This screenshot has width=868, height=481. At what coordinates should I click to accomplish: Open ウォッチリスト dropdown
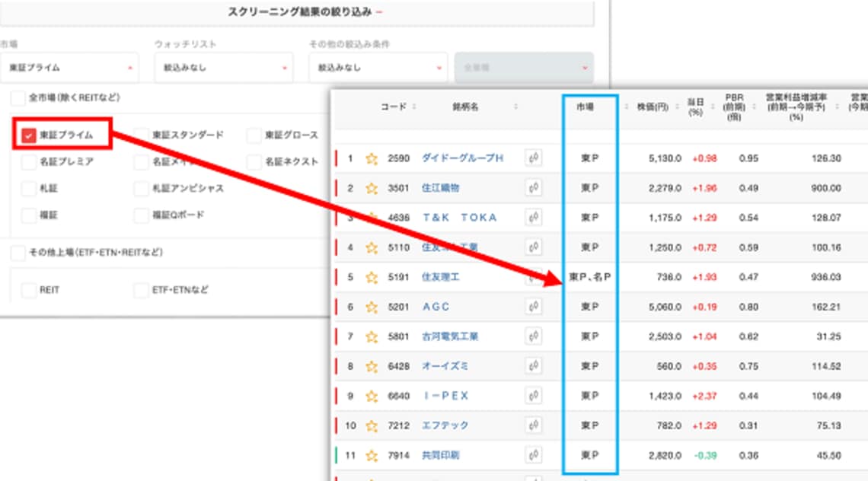tap(224, 68)
